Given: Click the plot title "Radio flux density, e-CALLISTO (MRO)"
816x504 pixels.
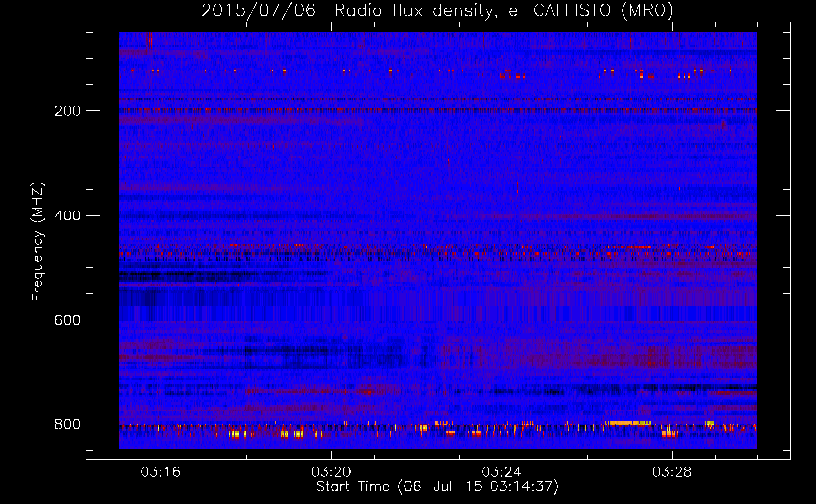Looking at the screenshot, I should [504, 10].
